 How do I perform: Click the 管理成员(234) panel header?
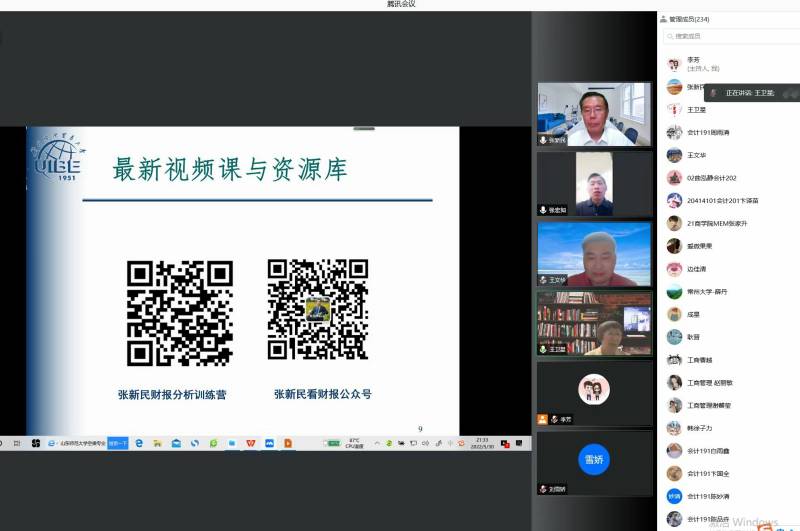coord(689,19)
